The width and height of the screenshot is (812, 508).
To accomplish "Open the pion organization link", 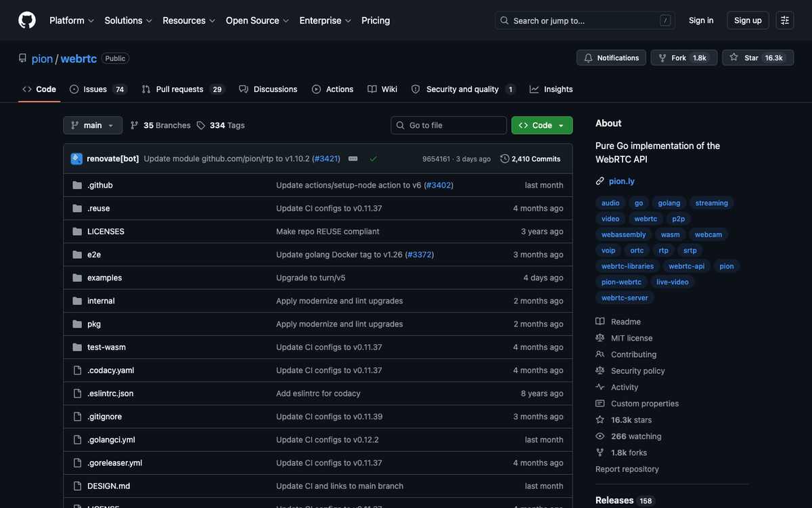I will point(42,58).
